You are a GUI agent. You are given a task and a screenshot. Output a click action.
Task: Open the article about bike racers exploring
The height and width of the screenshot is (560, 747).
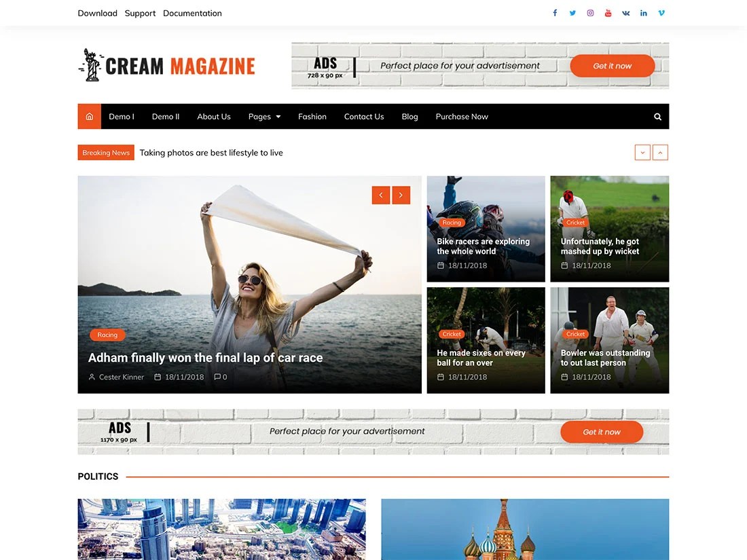483,246
